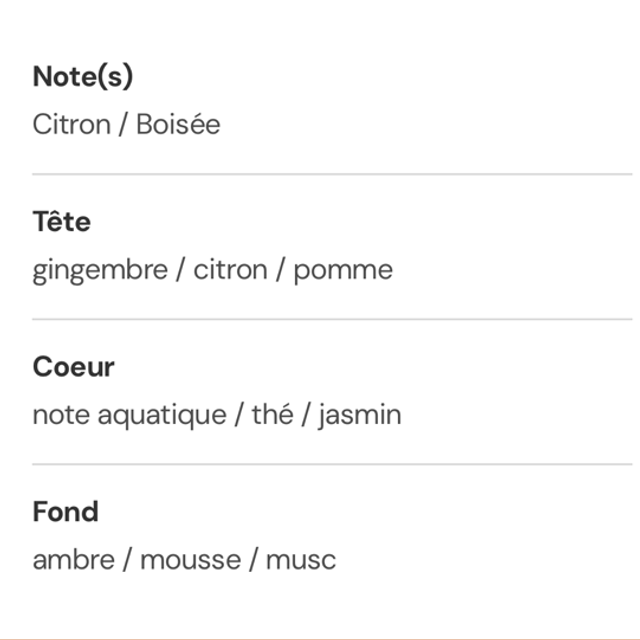
Task: Click the slash between ambre and mousse
Action: 127,560
